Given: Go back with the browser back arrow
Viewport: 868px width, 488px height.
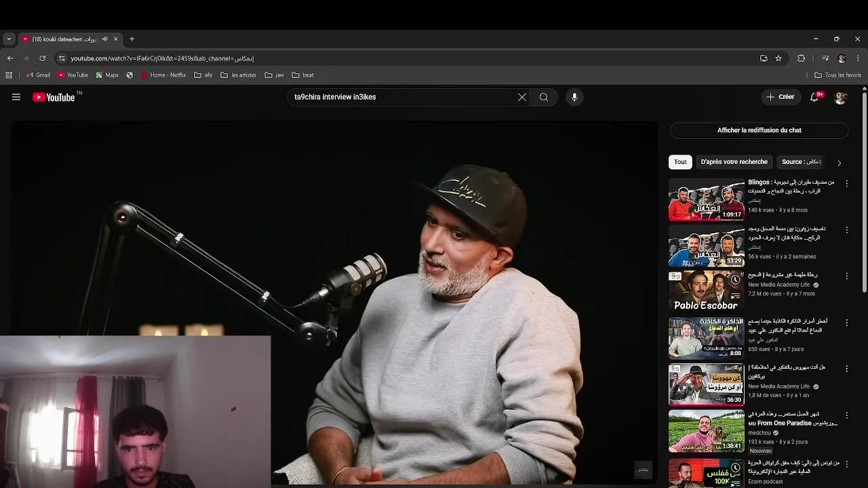Looking at the screenshot, I should [9, 58].
